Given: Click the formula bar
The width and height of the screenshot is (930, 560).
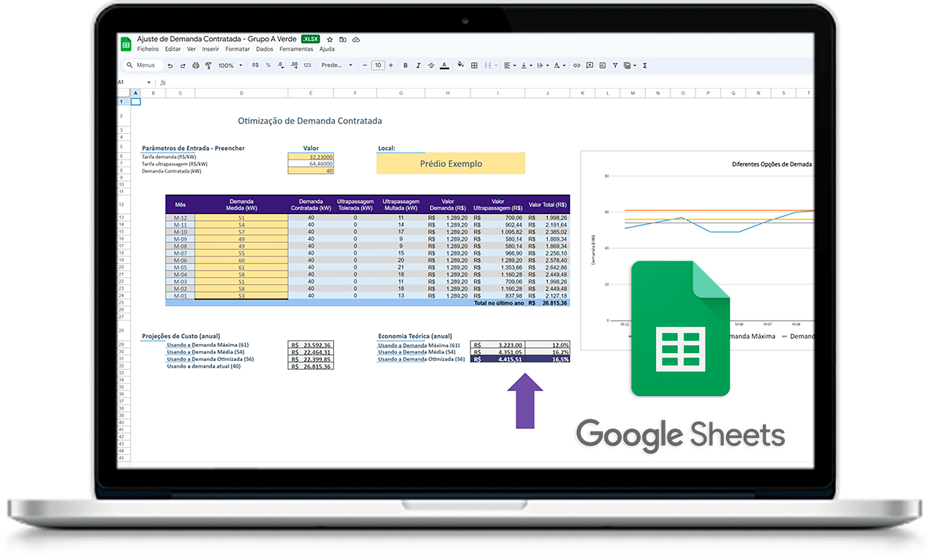Looking at the screenshot, I should pyautogui.click(x=488, y=82).
